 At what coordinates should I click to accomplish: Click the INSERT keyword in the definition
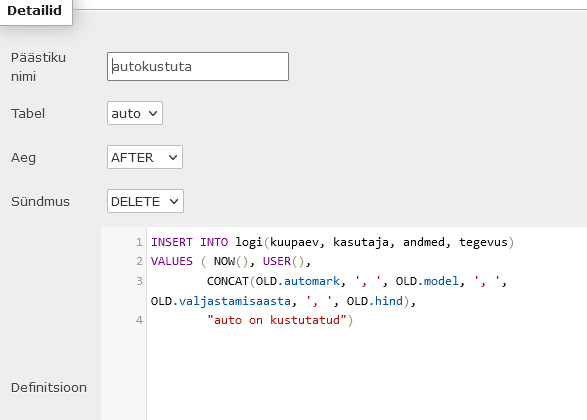(x=172, y=242)
